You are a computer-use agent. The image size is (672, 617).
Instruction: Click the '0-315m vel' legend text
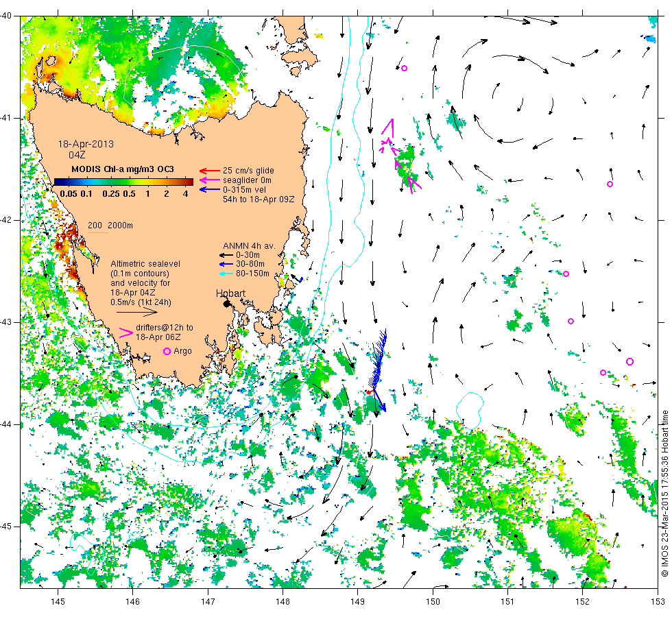pos(244,189)
